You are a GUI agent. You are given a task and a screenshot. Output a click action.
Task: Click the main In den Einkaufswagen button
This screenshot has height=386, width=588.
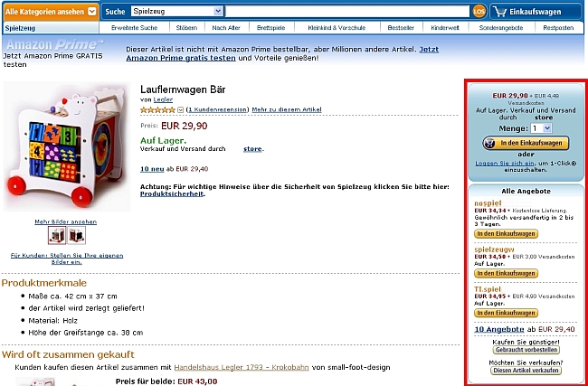[526, 143]
